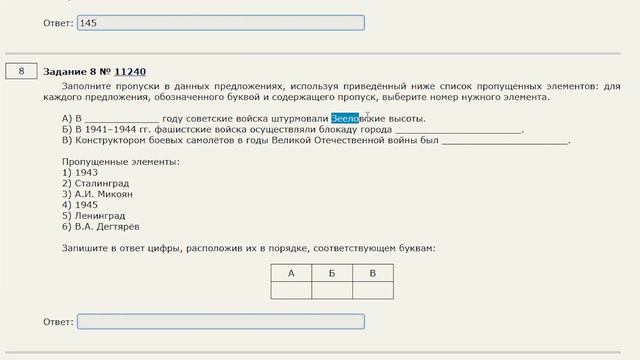Select list option '5) Ленинград'
This screenshot has height=360, width=640.
click(93, 216)
